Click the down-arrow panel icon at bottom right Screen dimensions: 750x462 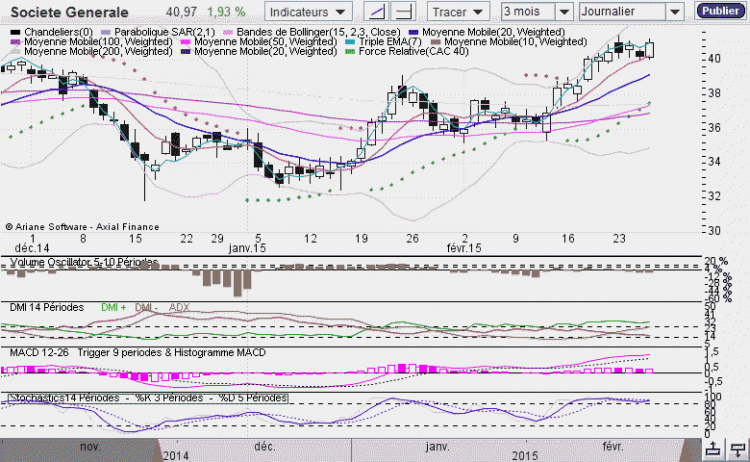(x=737, y=450)
